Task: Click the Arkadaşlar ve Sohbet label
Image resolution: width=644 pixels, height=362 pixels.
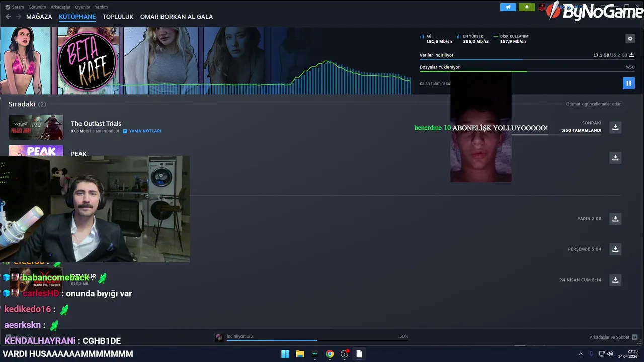Action: pos(609,337)
